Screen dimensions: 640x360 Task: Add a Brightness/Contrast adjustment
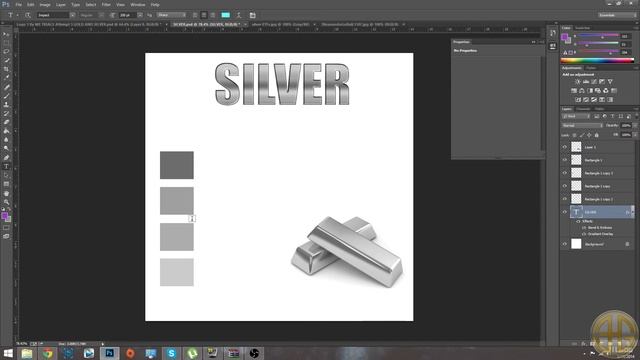click(x=578, y=82)
